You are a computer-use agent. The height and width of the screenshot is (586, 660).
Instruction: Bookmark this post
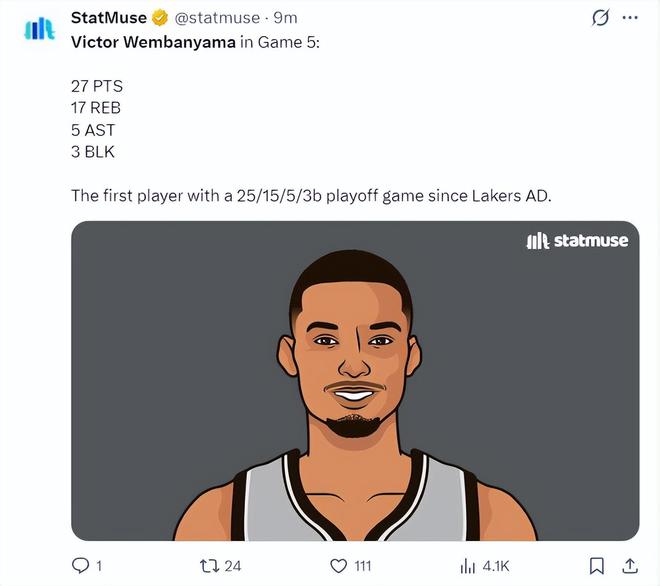click(596, 565)
